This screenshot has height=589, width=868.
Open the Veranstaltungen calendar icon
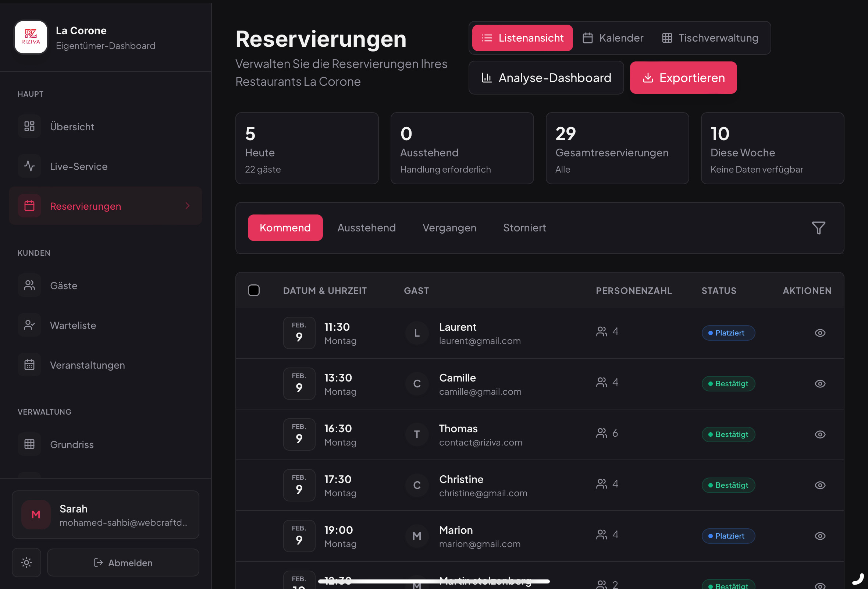29,365
